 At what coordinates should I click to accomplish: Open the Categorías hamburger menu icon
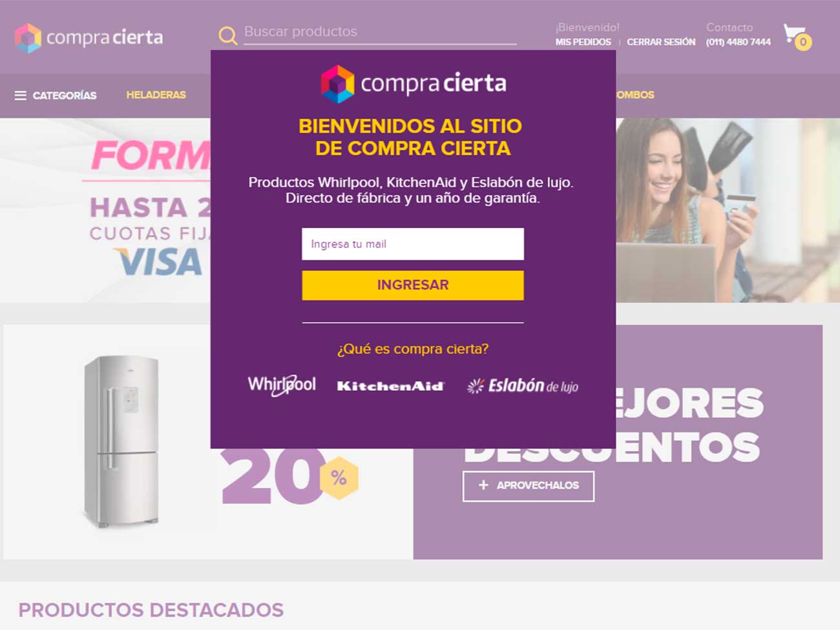[x=21, y=96]
